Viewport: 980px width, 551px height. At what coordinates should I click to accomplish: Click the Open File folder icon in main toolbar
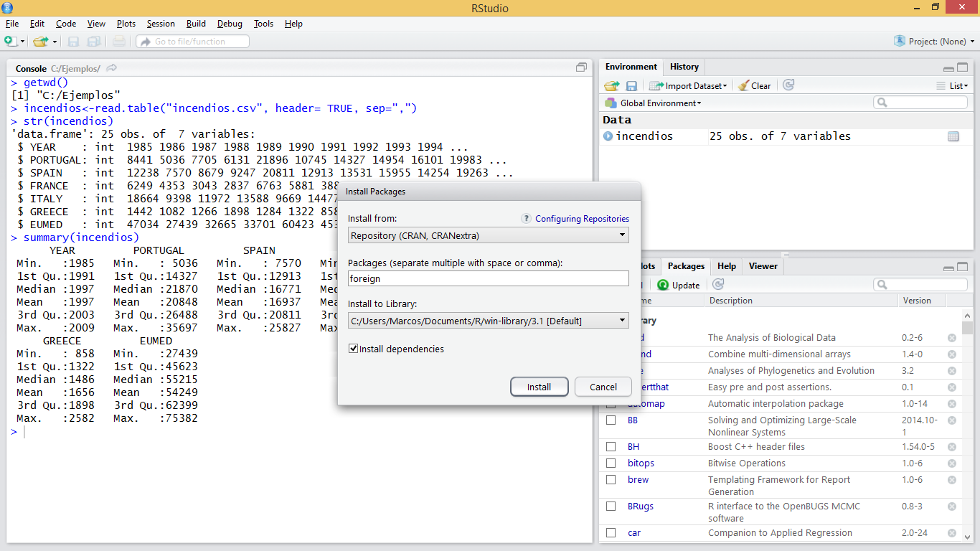[39, 42]
